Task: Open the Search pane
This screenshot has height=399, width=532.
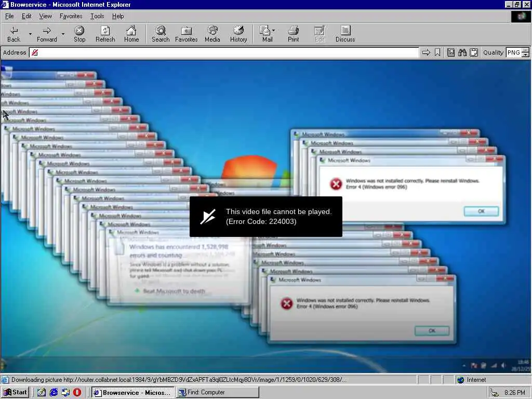Action: [161, 34]
